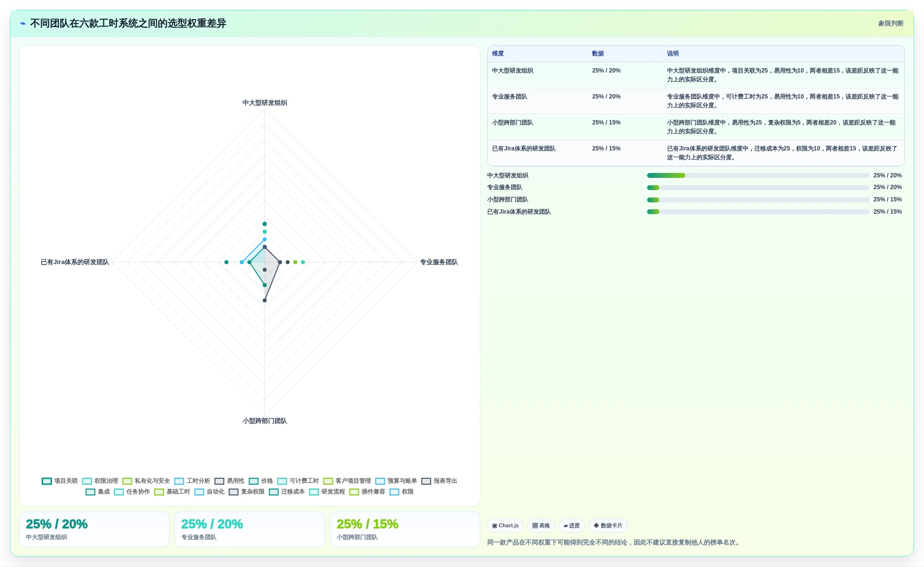Click the 中大型研发组织 progress bar
Image resolution: width=924 pixels, height=567 pixels.
pyautogui.click(x=758, y=175)
